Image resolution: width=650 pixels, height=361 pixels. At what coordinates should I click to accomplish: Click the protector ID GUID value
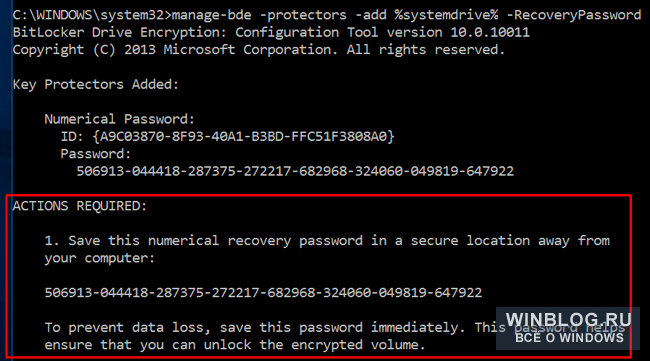point(243,136)
